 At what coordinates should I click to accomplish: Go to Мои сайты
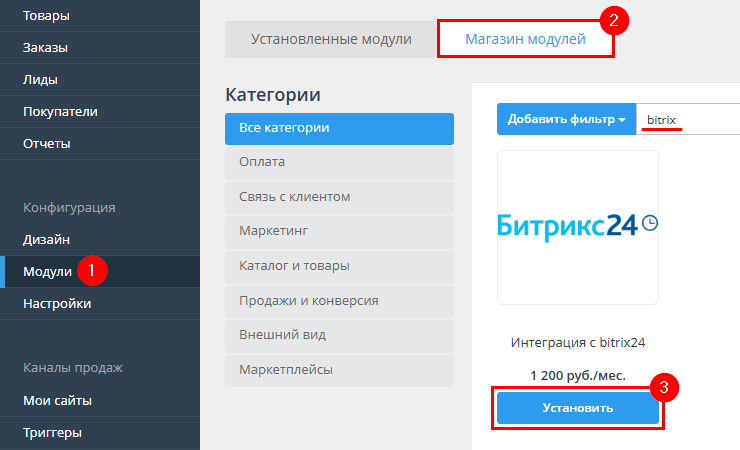(57, 400)
